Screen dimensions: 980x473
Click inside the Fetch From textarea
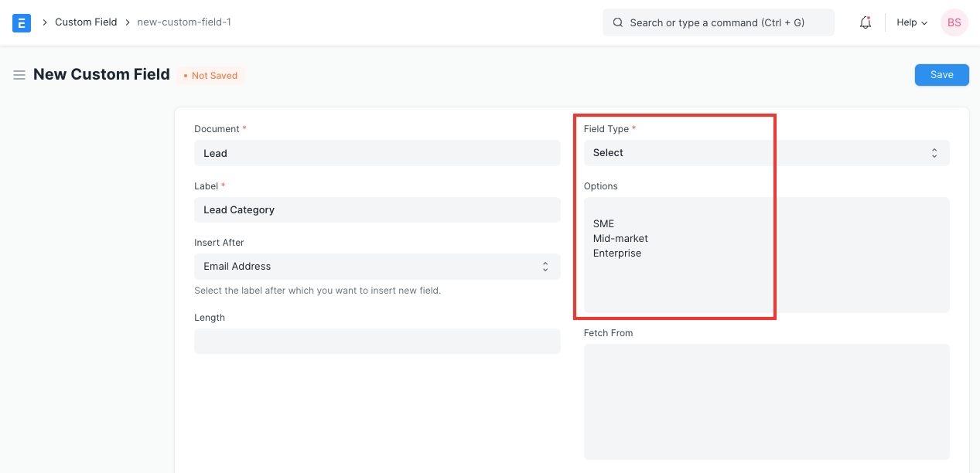(x=766, y=401)
